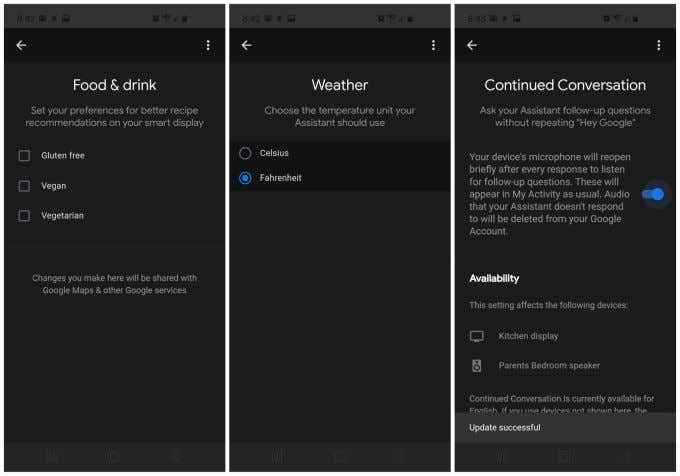Tick the Gluten free checkbox

pyautogui.click(x=24, y=155)
